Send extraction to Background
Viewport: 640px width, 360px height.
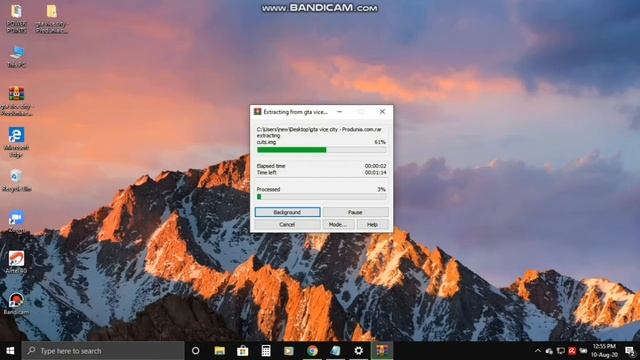coord(287,212)
